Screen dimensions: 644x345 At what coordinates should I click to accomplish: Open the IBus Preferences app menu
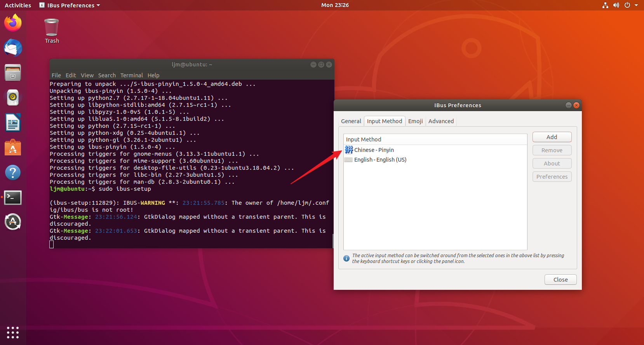coord(70,5)
